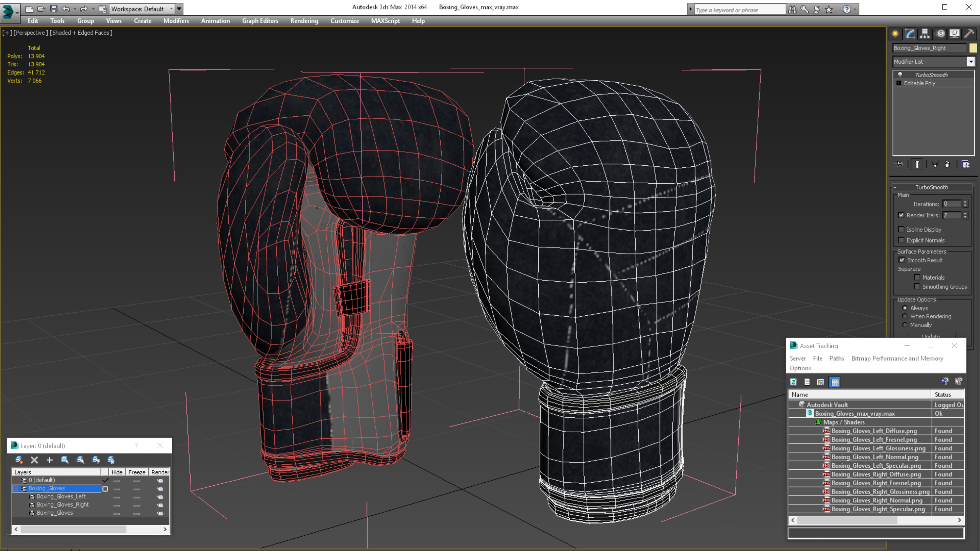This screenshot has height=551, width=980.
Task: Open the Create command panel tab
Action: (895, 34)
